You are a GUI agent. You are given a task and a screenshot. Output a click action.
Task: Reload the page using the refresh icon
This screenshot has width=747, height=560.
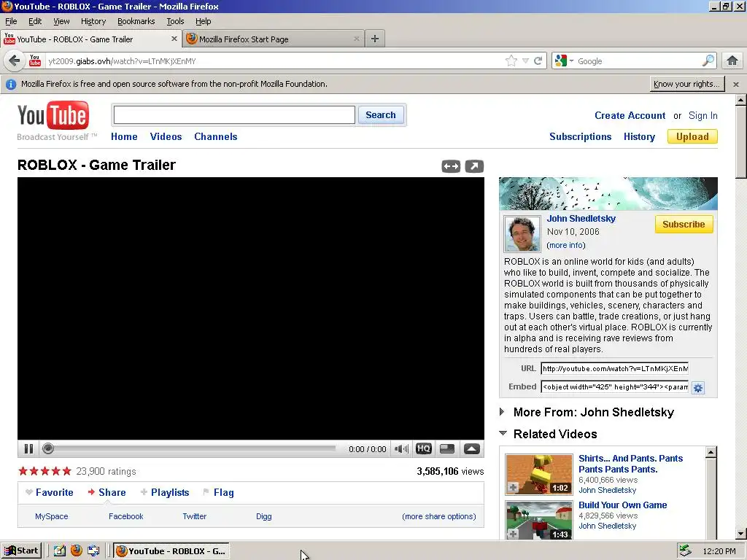pos(538,61)
